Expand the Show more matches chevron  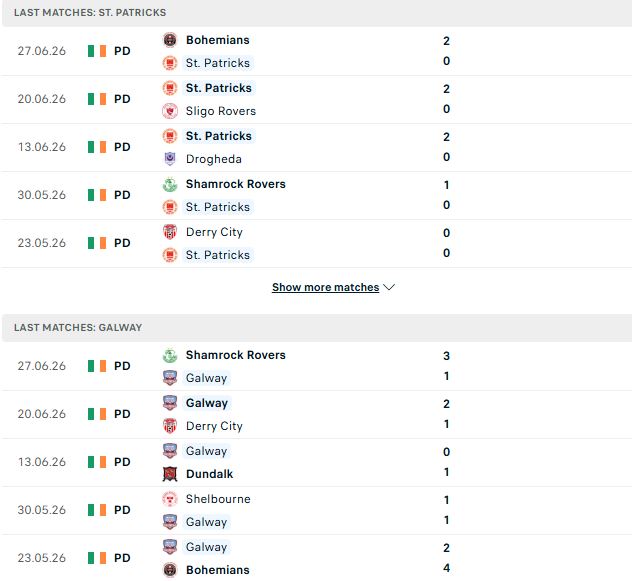click(x=389, y=287)
